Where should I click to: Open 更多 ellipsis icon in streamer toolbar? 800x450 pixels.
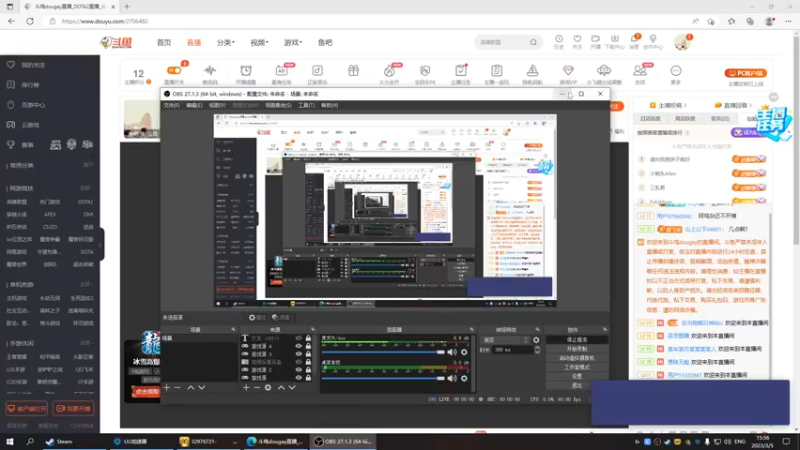(676, 70)
